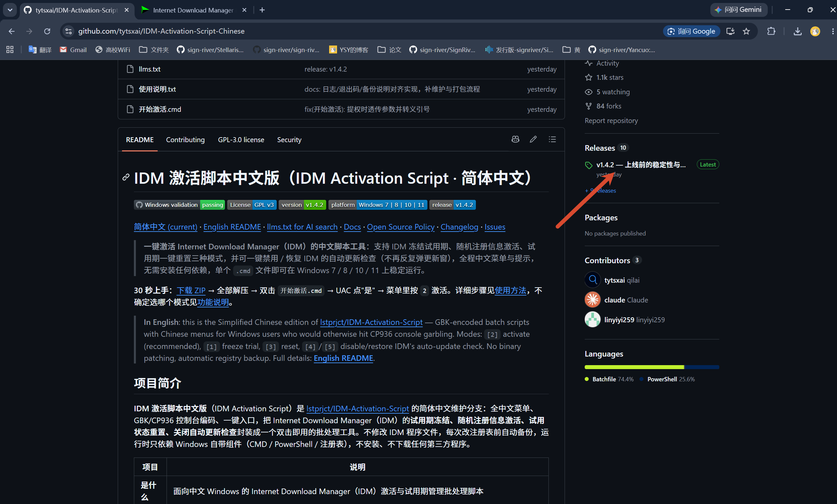Open the Gmail bookmark
Viewport: 837px width, 504px height.
pyautogui.click(x=73, y=50)
